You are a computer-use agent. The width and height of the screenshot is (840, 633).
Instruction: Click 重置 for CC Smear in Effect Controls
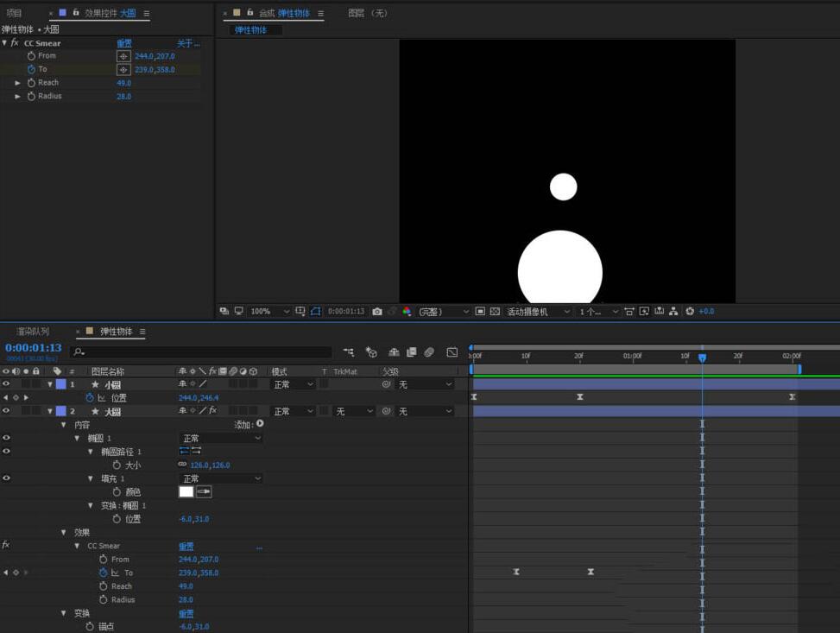click(124, 43)
